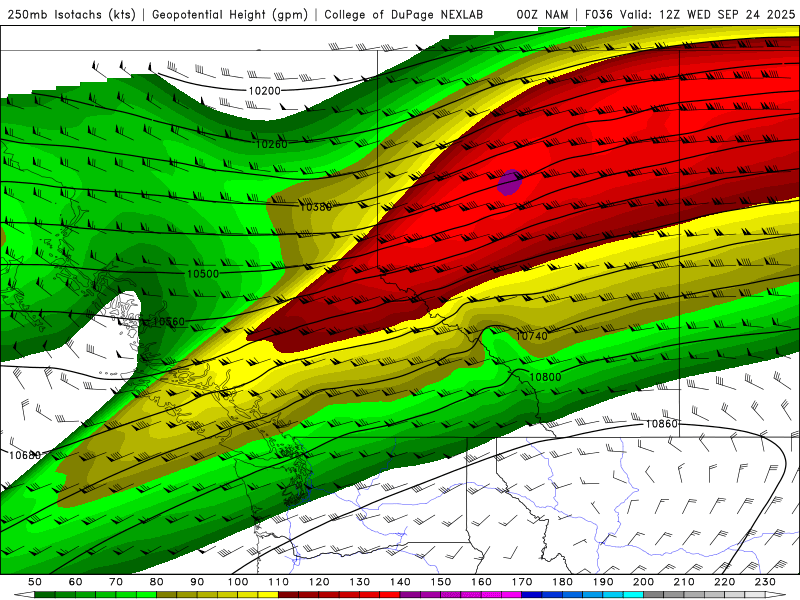
Task: Click the 90 knot value on the color scale
Action: pos(197,582)
